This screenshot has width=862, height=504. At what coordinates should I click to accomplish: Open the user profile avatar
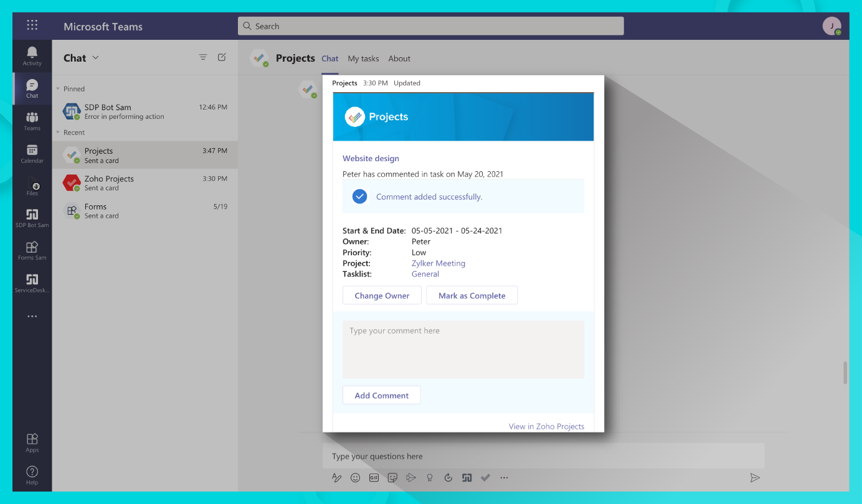[831, 26]
